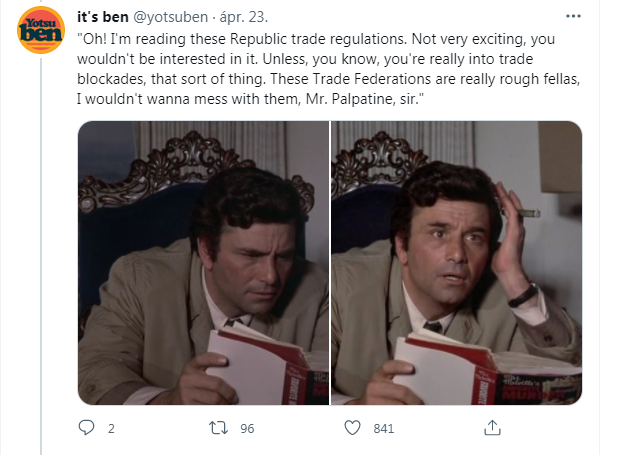
Task: Click the tweet text about trade regulations
Action: coord(328,69)
